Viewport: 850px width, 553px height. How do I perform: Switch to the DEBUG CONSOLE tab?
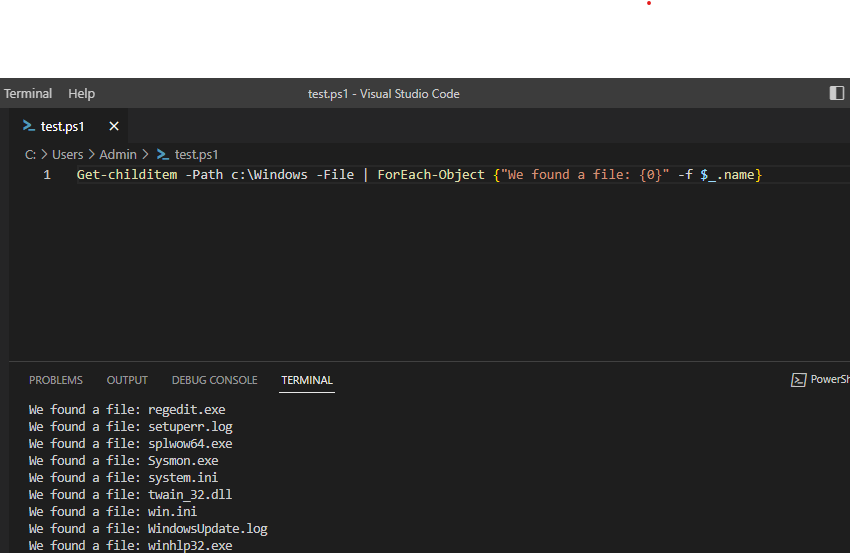point(215,380)
